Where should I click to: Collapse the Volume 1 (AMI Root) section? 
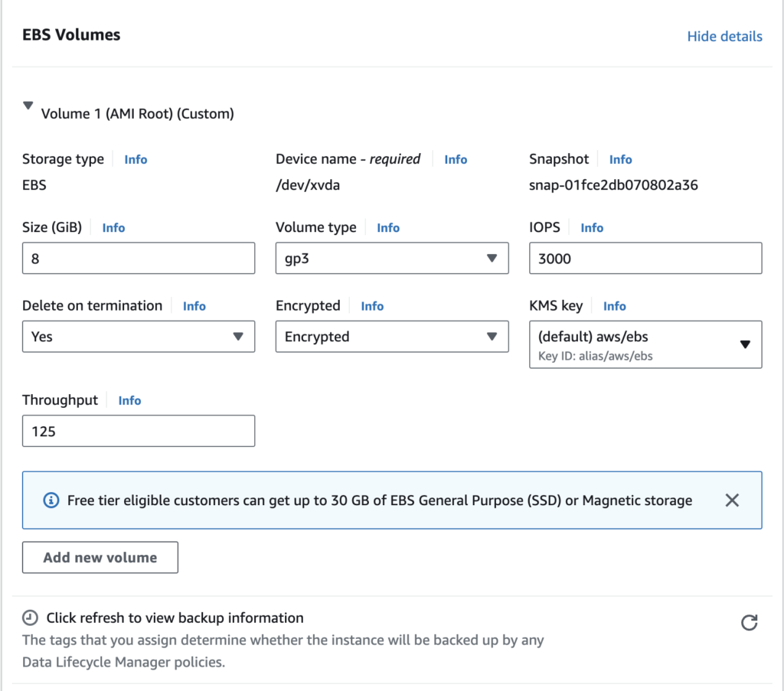pyautogui.click(x=28, y=106)
